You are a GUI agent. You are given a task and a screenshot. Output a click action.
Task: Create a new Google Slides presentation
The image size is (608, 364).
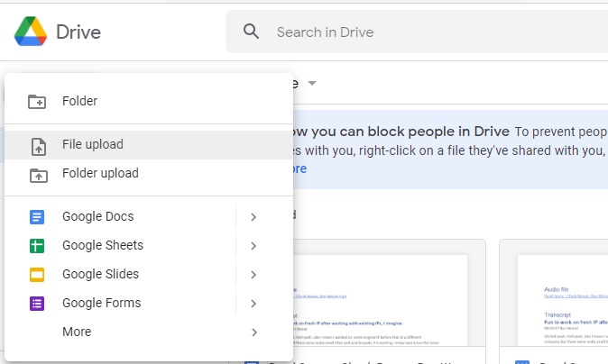click(x=120, y=274)
